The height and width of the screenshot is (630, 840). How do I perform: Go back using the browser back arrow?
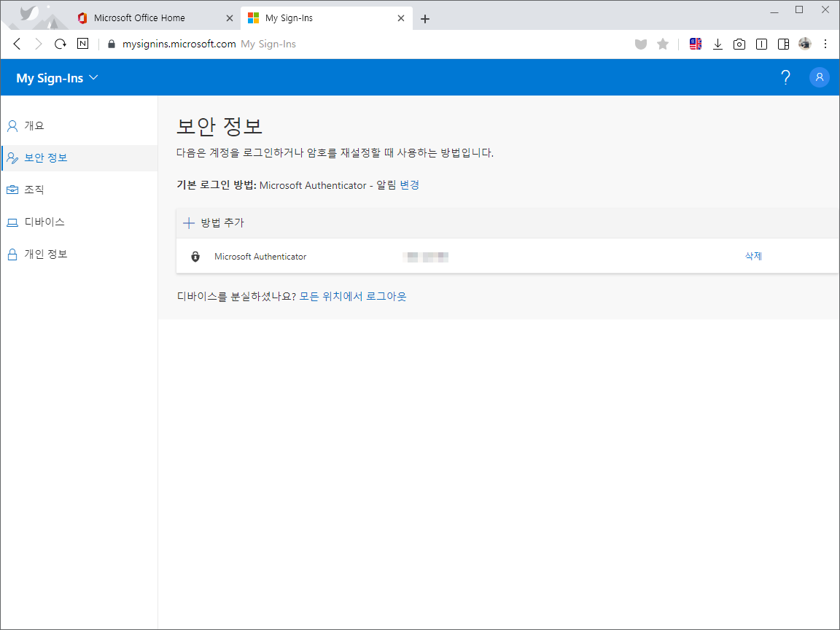click(x=17, y=44)
